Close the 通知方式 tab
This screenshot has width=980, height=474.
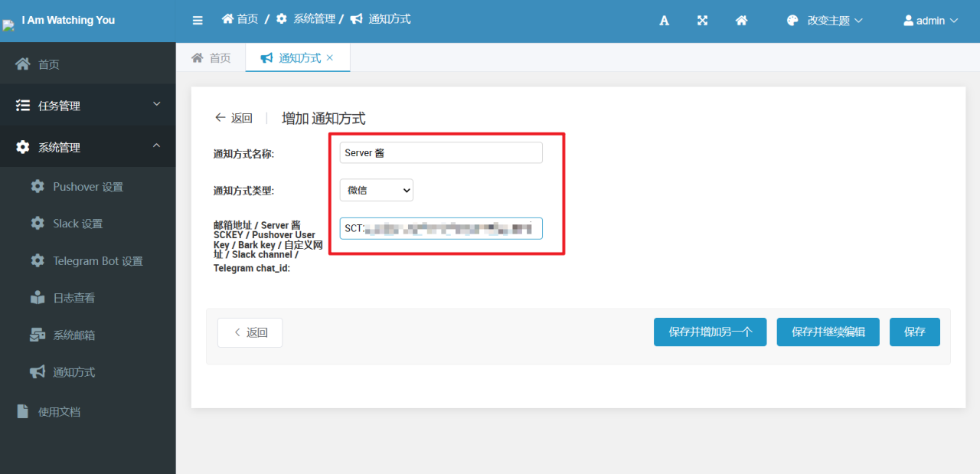[x=330, y=57]
